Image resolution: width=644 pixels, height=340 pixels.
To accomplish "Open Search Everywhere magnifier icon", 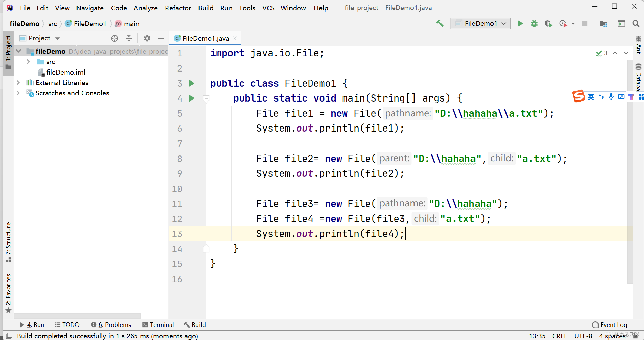I will (636, 23).
